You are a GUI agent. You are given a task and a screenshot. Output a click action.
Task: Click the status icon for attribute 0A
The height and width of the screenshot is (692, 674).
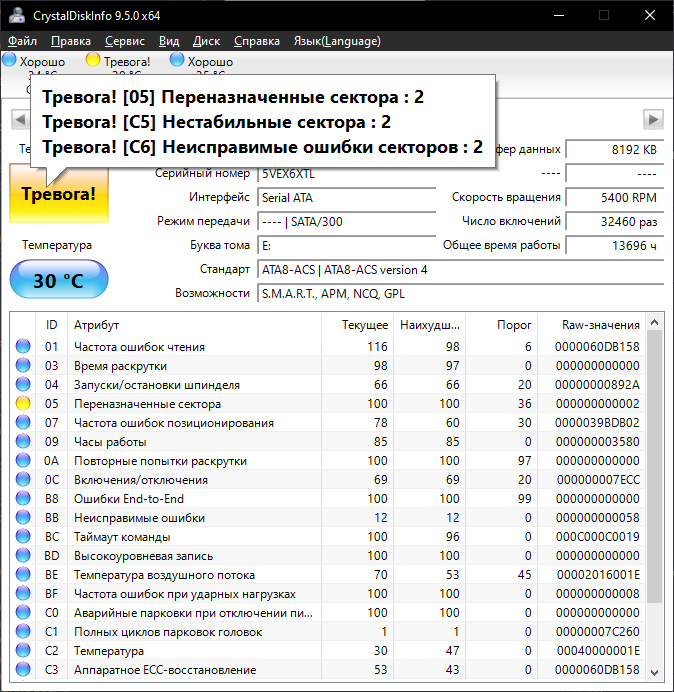pos(23,460)
